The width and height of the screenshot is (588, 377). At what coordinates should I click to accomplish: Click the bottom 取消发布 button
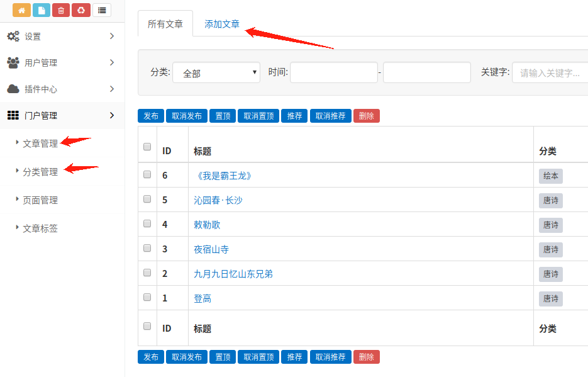pyautogui.click(x=187, y=357)
